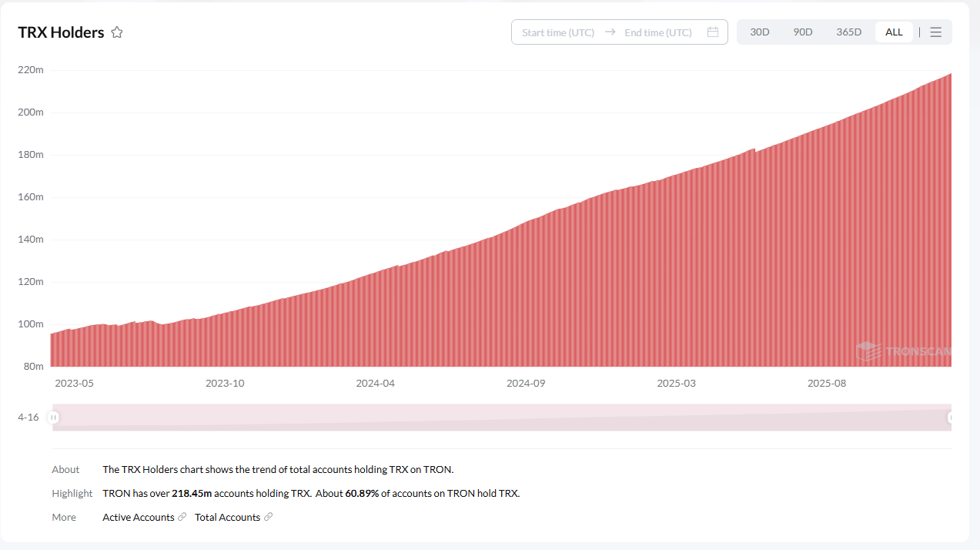Focus the Start time (UTC) field

(x=558, y=32)
